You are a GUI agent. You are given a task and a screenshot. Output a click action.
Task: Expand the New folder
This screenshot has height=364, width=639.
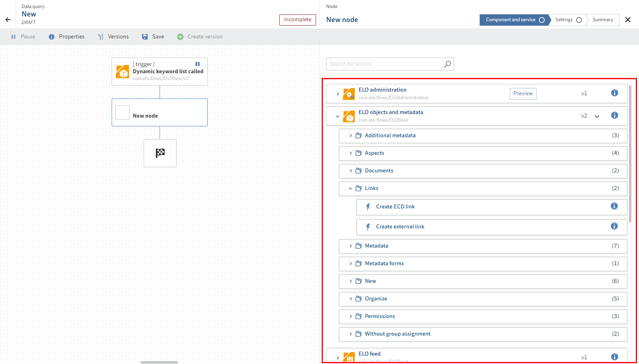[351, 281]
